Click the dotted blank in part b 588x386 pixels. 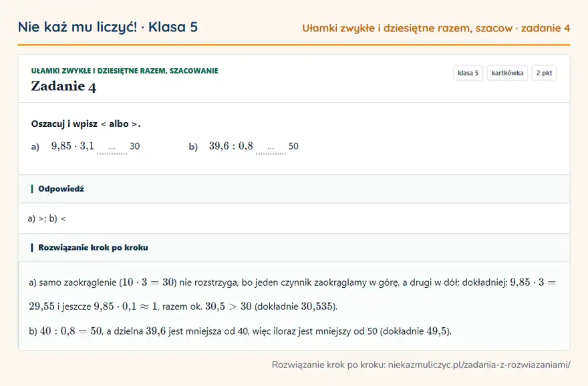[271, 148]
